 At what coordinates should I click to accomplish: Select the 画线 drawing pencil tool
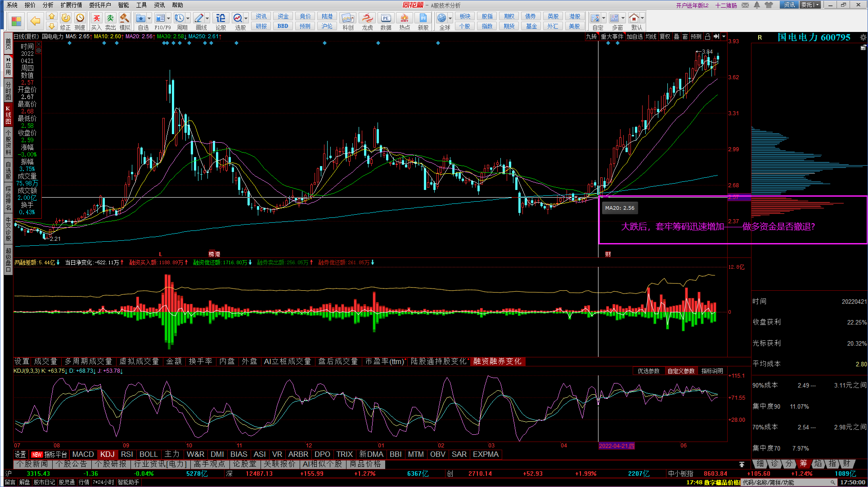pyautogui.click(x=199, y=18)
